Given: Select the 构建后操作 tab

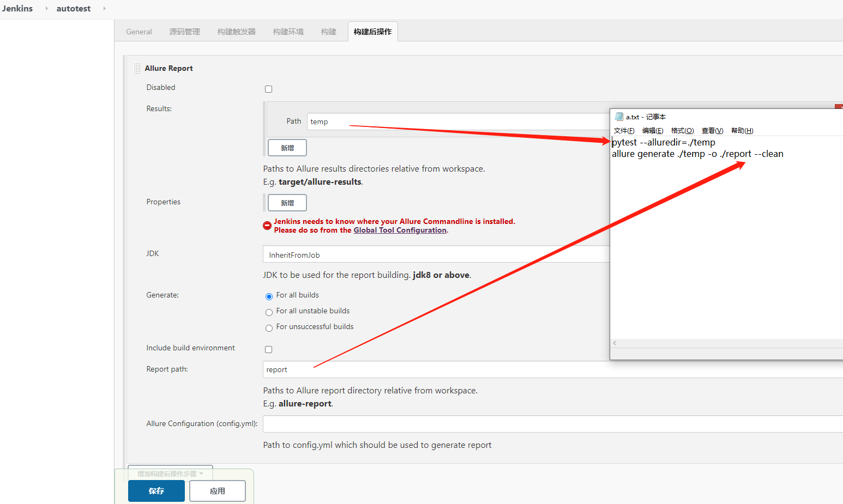Looking at the screenshot, I should pos(373,32).
